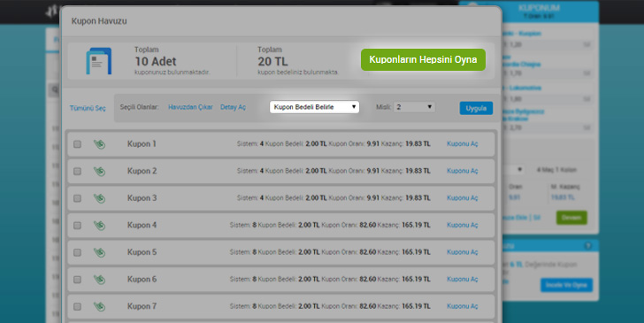Click the help question icon in background panel
The image size is (644, 323).
point(587,246)
